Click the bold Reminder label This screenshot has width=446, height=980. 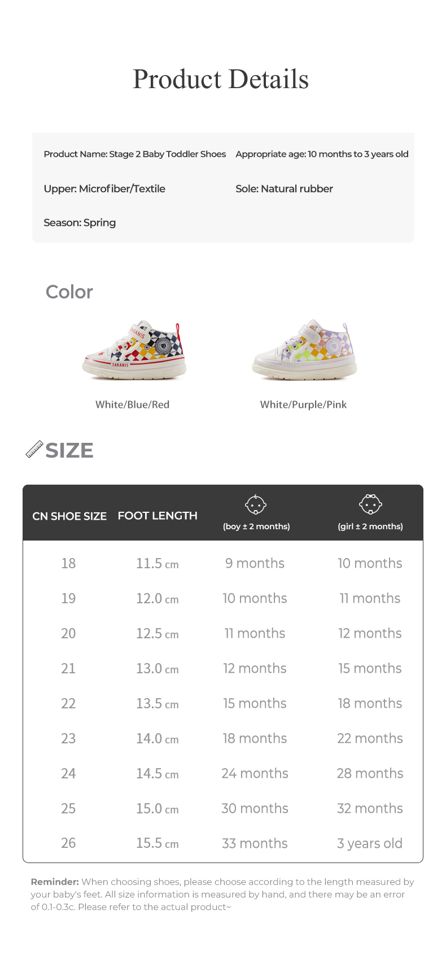click(55, 882)
